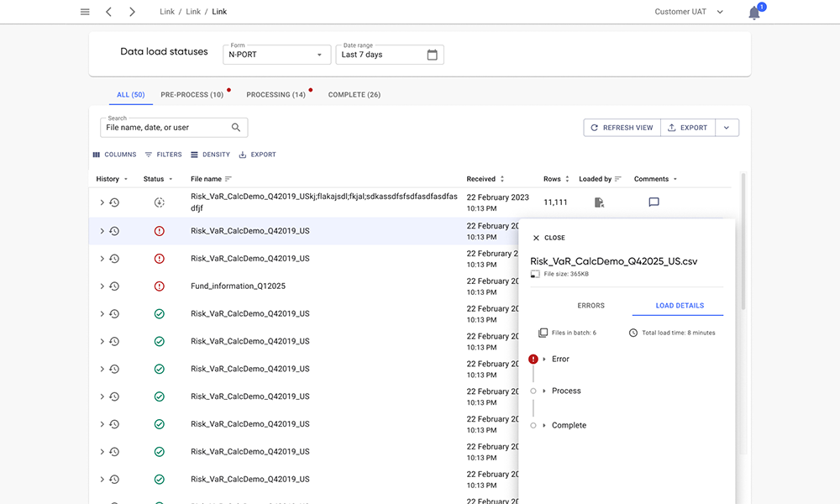Click the Refresh View button
This screenshot has width=840, height=504.
click(x=622, y=128)
